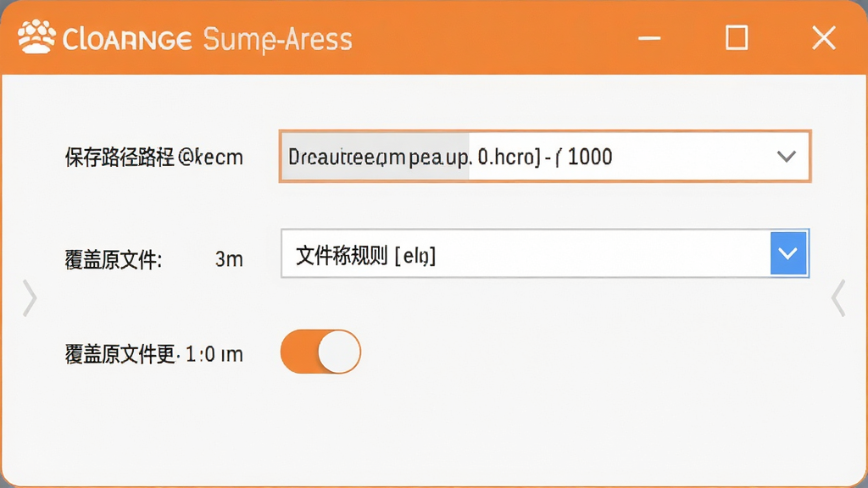Select the 文件称规则 [elp] combo box

pos(545,253)
